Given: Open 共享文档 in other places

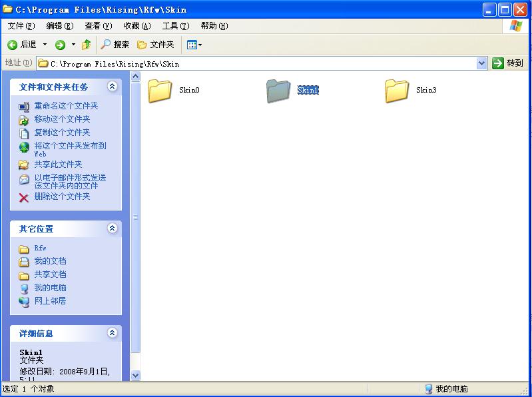Looking at the screenshot, I should click(50, 274).
